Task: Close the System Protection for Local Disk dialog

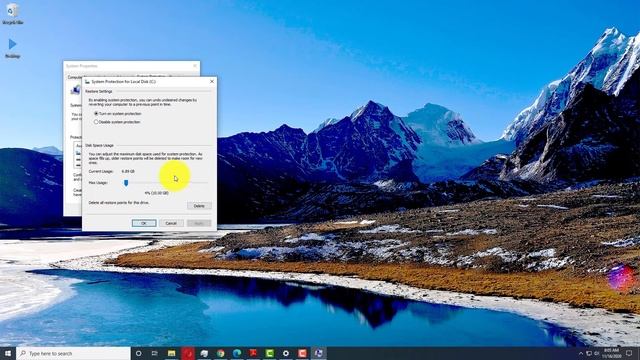Action: pyautogui.click(x=211, y=82)
